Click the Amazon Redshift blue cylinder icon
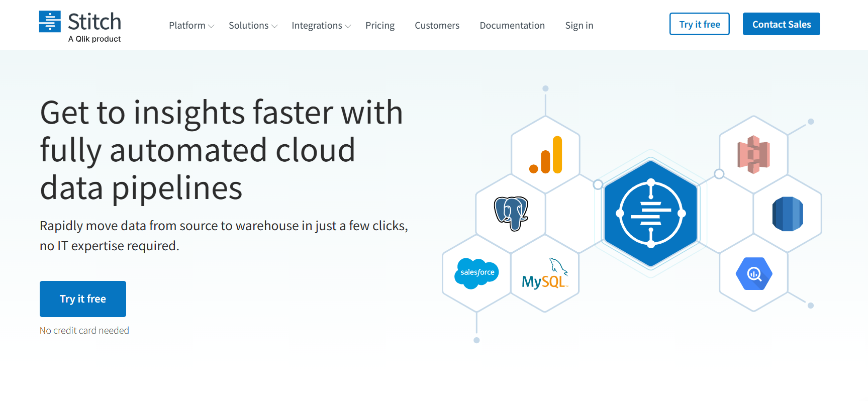This screenshot has height=401, width=868. tap(788, 214)
